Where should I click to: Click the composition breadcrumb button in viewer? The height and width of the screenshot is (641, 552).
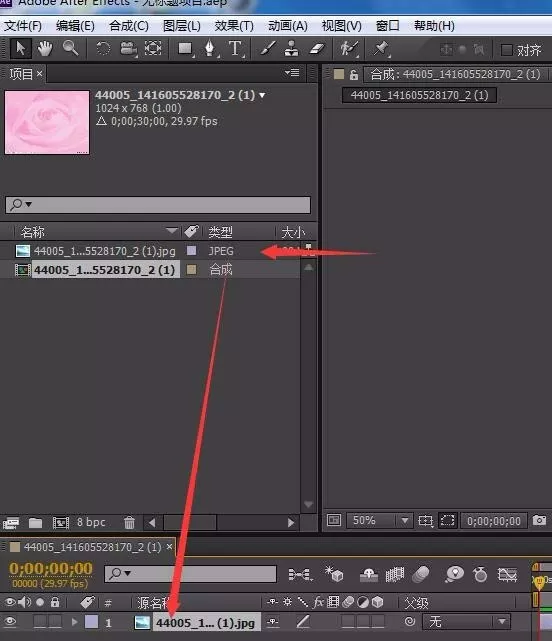[x=420, y=95]
